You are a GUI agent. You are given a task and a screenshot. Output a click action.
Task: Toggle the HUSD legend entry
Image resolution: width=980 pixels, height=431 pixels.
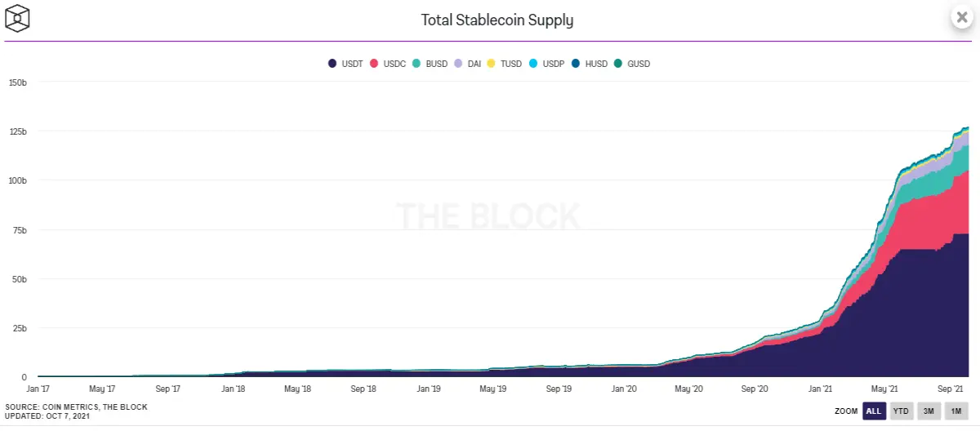590,64
